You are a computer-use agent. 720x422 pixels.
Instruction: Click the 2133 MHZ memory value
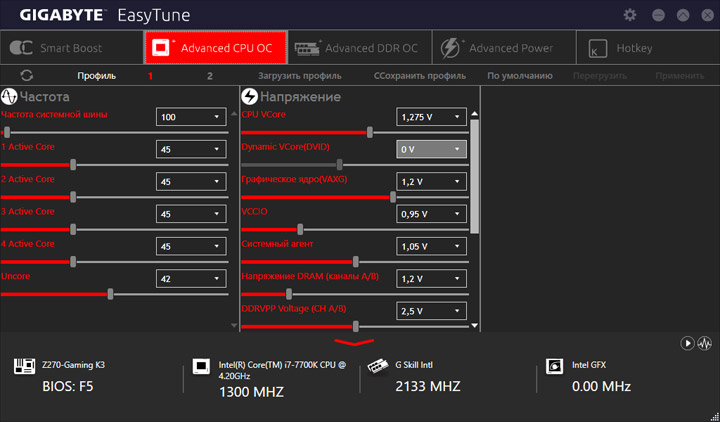(428, 387)
